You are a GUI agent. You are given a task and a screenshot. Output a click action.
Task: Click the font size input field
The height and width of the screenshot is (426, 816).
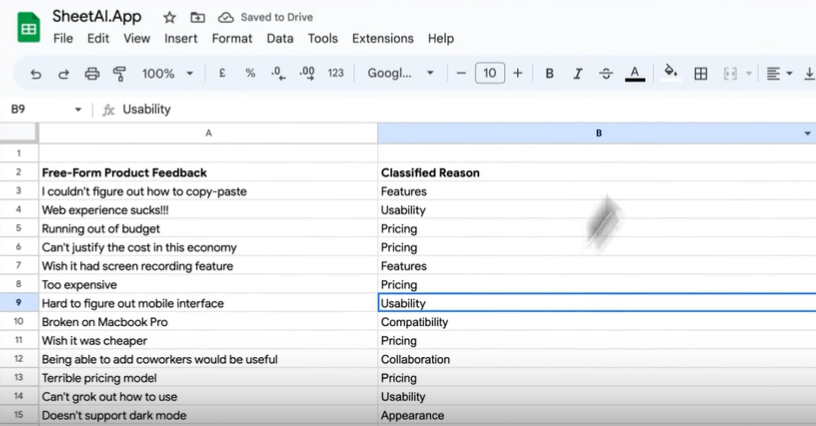[x=489, y=73]
